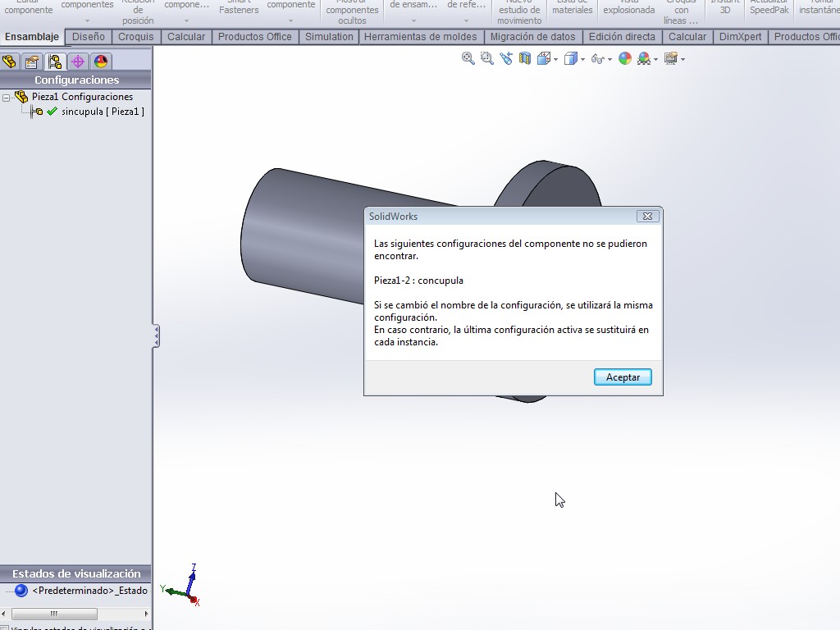Image resolution: width=840 pixels, height=630 pixels.
Task: Click Apply Scene icon
Action: coord(643,58)
